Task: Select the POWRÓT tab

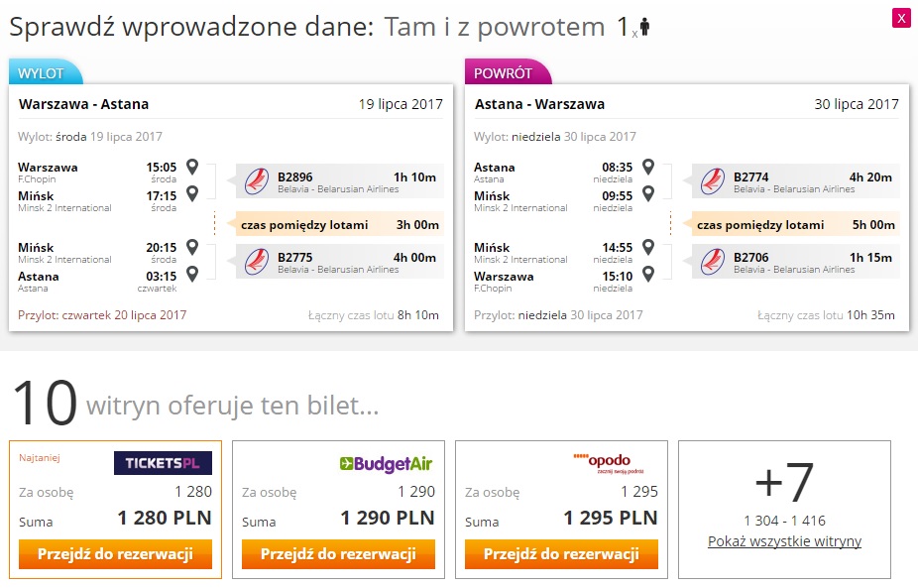Action: tap(507, 72)
